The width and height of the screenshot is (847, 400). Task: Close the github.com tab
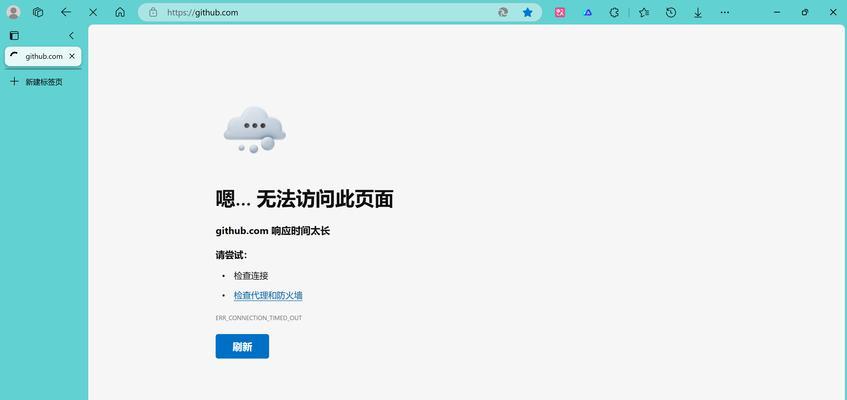[x=72, y=56]
